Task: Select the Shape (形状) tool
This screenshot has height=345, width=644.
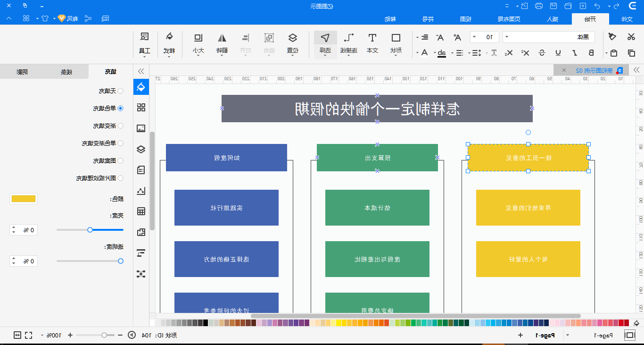Action: pos(396,43)
